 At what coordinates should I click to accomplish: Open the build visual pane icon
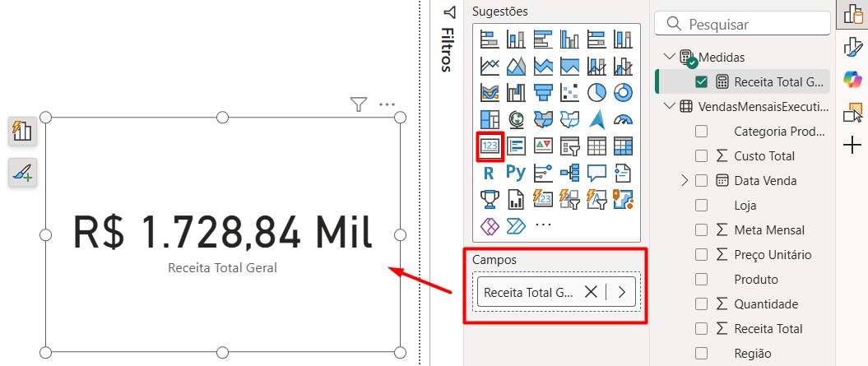click(x=853, y=13)
